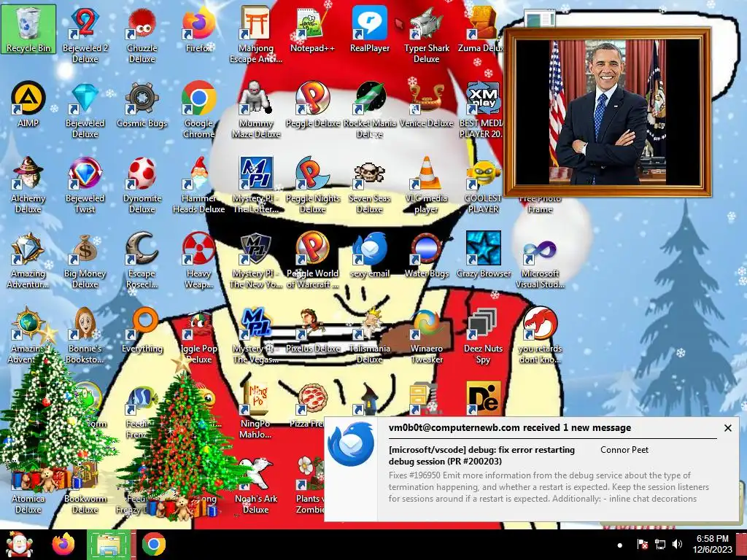Launch RealPlayer desktop icon
The image size is (747, 560).
click(x=370, y=29)
